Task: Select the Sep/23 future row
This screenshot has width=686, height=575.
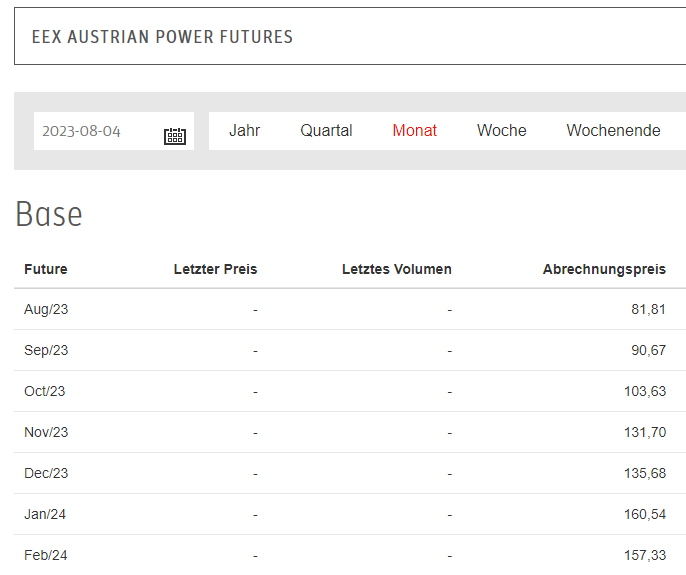Action: click(350, 350)
